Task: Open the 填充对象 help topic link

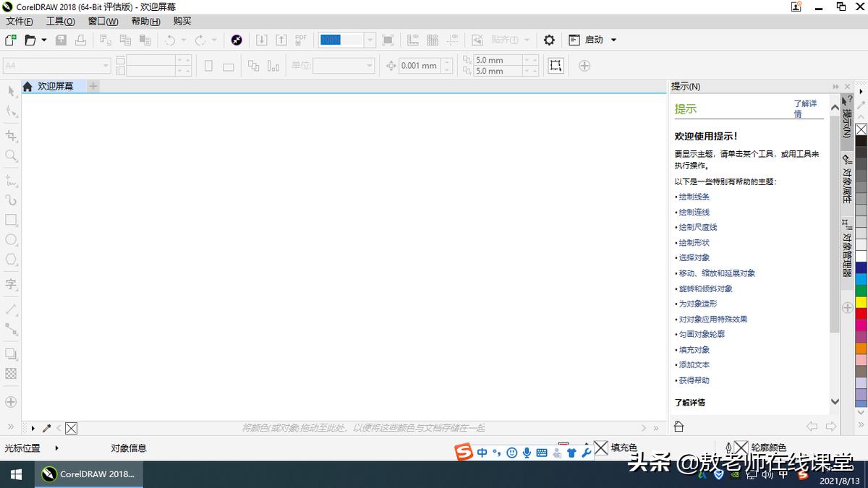Action: [694, 350]
